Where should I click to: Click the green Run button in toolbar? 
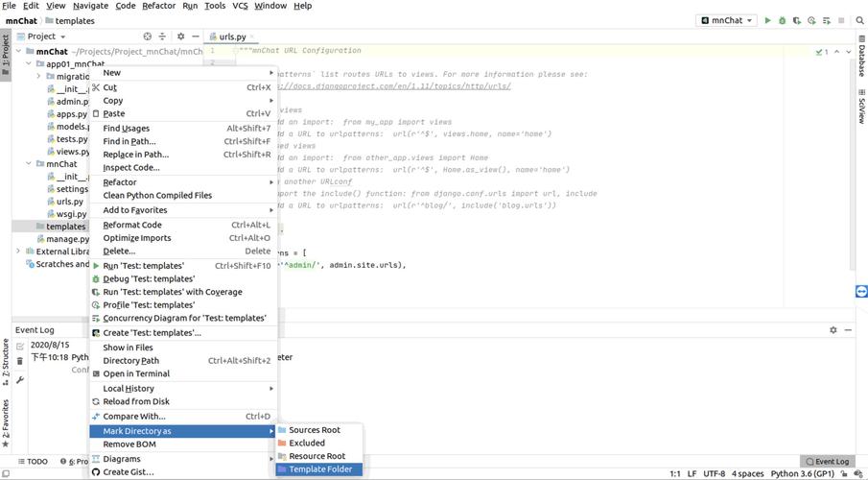tap(768, 20)
